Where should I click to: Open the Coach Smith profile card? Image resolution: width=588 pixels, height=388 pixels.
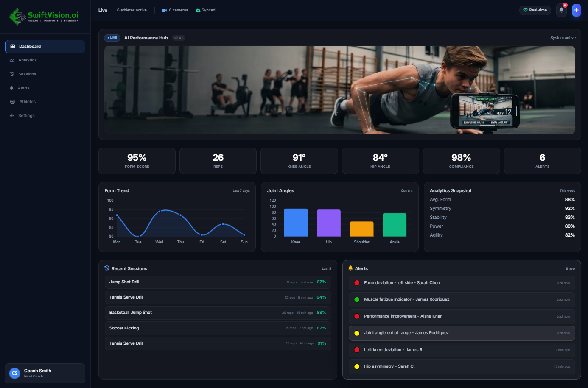(x=45, y=373)
